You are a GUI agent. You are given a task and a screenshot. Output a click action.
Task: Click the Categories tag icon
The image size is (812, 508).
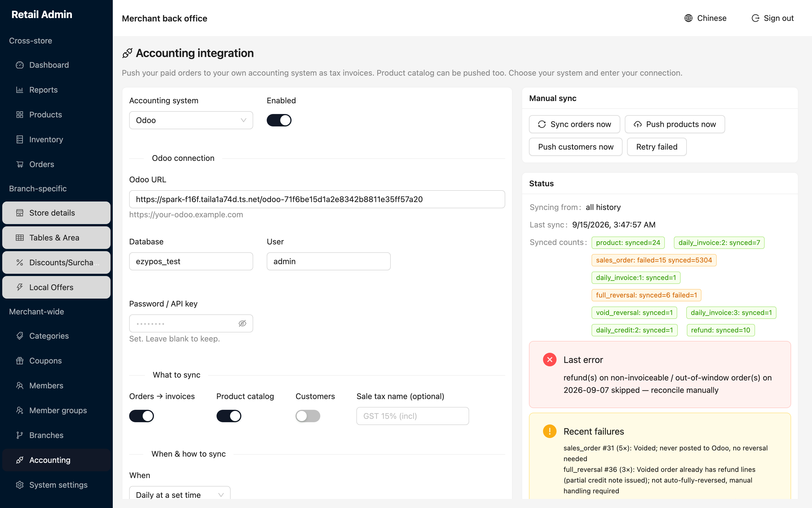click(20, 336)
